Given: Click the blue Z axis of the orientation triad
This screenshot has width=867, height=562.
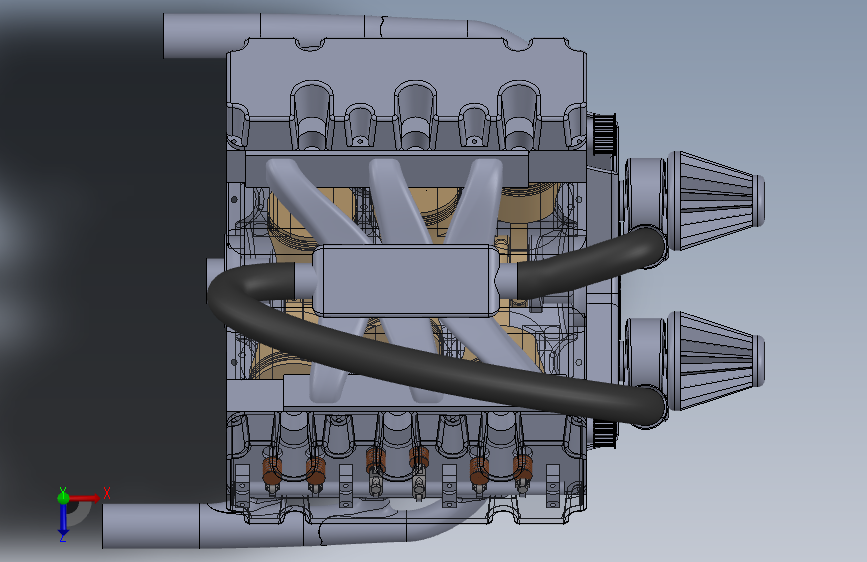Looking at the screenshot, I should [x=63, y=521].
